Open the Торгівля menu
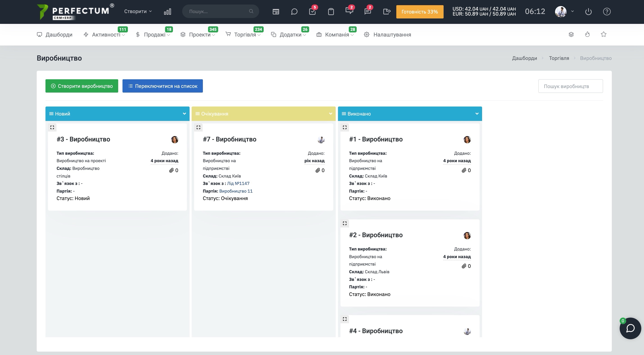644x355 pixels. pos(243,34)
